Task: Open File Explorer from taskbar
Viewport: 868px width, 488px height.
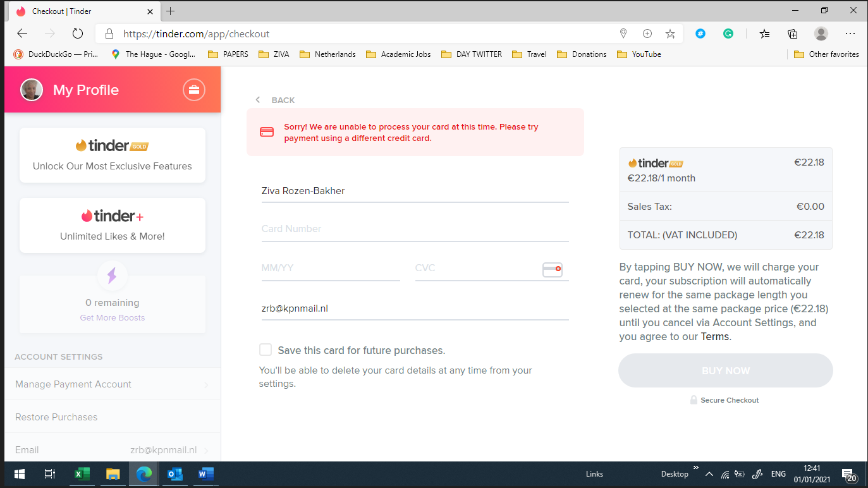Action: pyautogui.click(x=113, y=473)
